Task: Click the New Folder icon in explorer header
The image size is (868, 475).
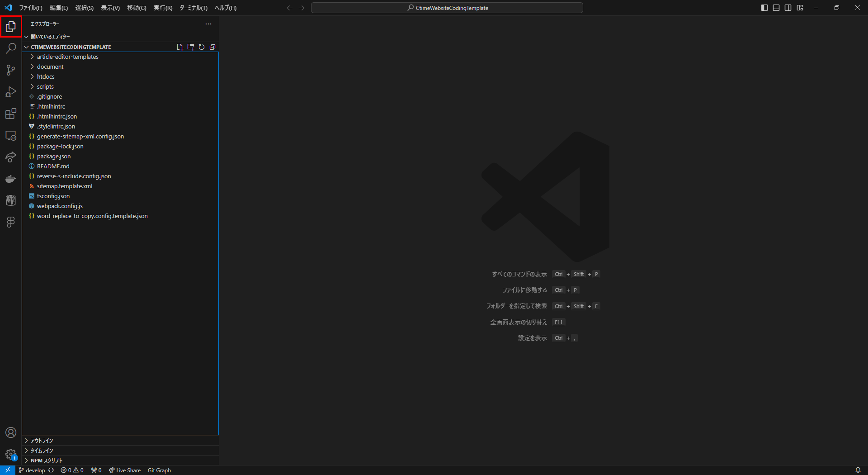Action: pyautogui.click(x=191, y=47)
